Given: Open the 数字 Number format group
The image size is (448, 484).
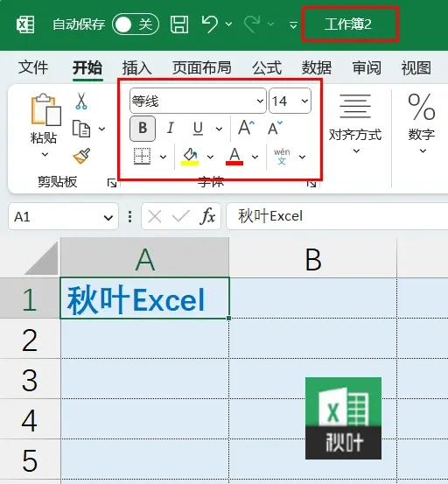Looking at the screenshot, I should coord(422,123).
